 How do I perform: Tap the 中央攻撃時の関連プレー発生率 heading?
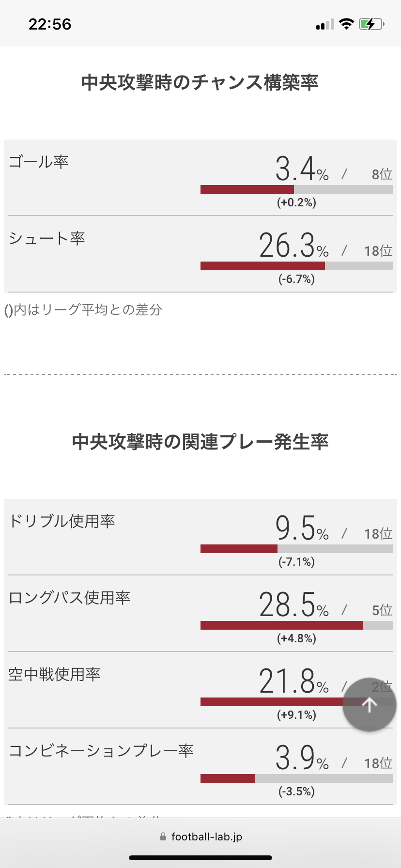200,442
